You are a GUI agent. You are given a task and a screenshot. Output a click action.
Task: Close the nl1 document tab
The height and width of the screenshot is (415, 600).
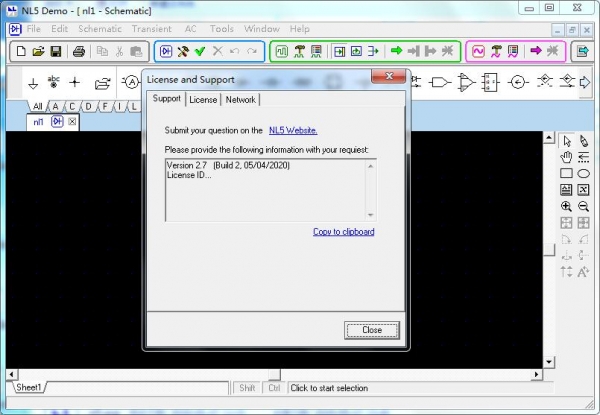pyautogui.click(x=72, y=122)
